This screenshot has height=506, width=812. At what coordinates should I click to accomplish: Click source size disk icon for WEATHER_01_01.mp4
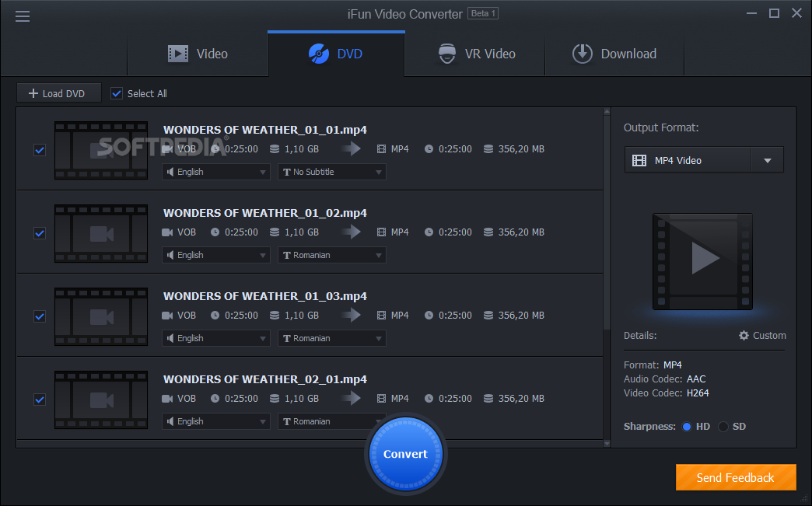pos(275,149)
